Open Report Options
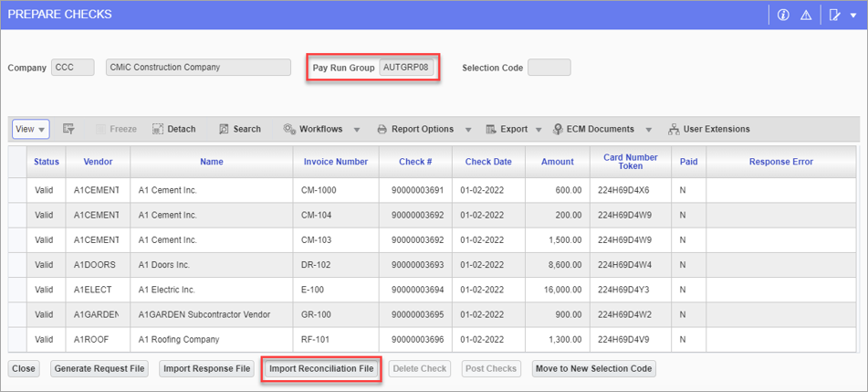 [415, 129]
